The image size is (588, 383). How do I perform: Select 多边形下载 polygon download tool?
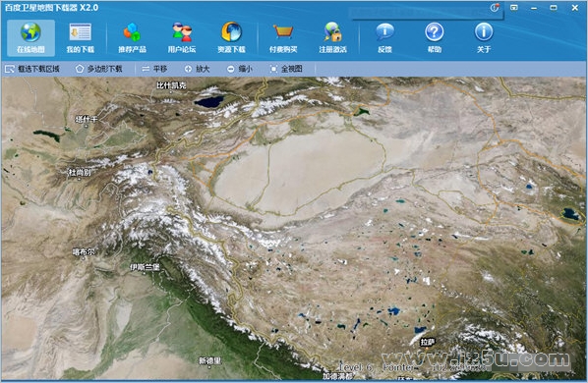click(99, 69)
